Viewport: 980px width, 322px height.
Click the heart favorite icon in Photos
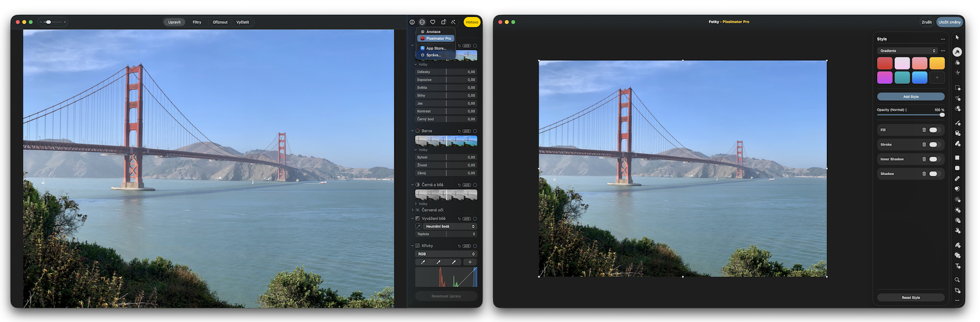[433, 22]
